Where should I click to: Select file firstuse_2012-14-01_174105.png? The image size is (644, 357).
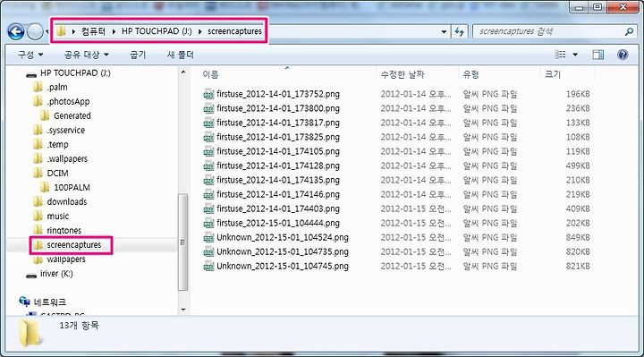click(x=278, y=151)
